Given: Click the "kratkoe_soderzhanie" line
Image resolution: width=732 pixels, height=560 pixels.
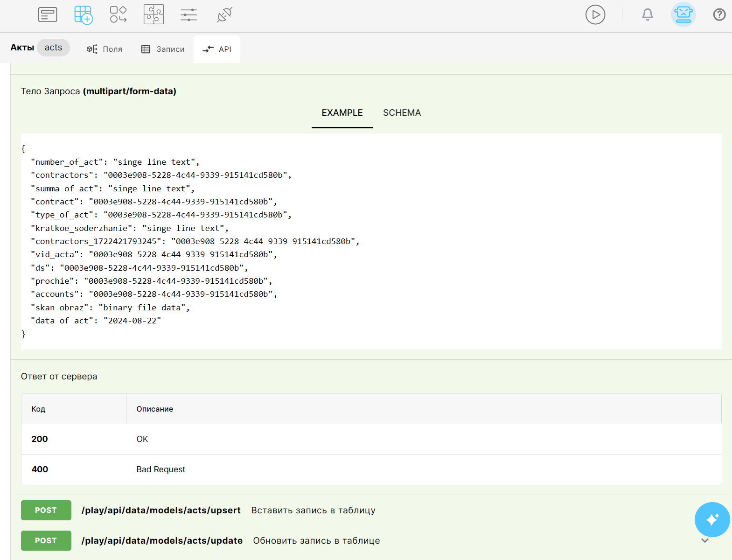Looking at the screenshot, I should coord(130,228).
